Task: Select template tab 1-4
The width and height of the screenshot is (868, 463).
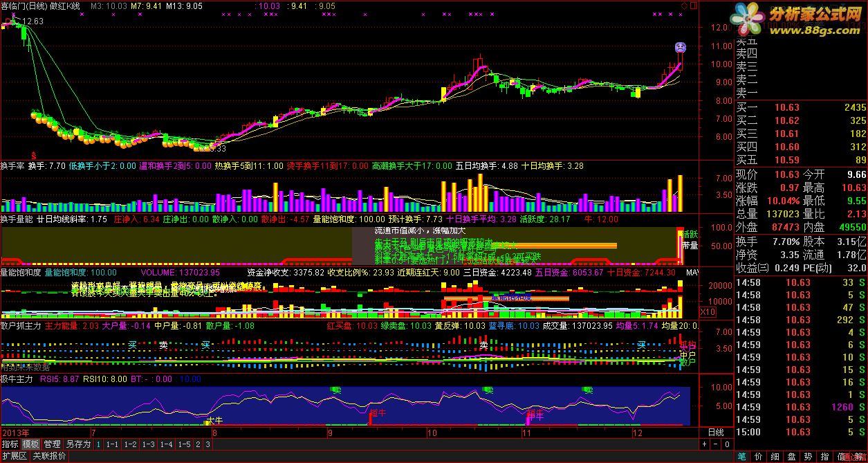Action: [166, 444]
